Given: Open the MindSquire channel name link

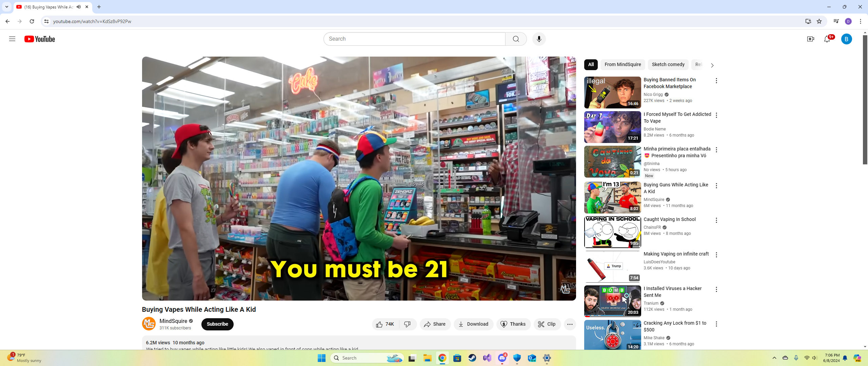Looking at the screenshot, I should pos(173,321).
